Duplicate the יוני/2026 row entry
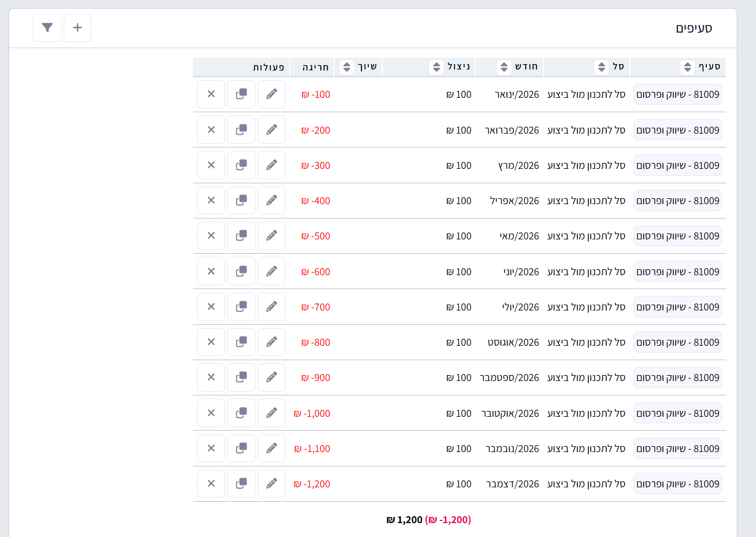 [241, 271]
